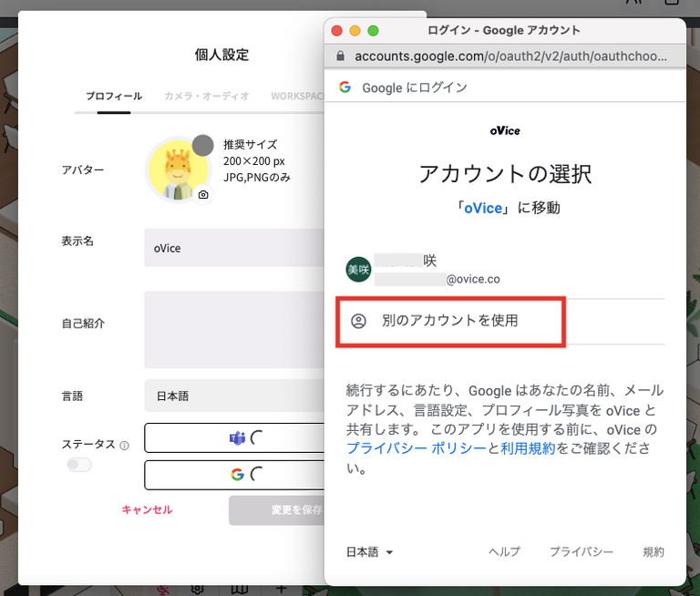Click the 表示名 field containing oVice

pos(234,248)
